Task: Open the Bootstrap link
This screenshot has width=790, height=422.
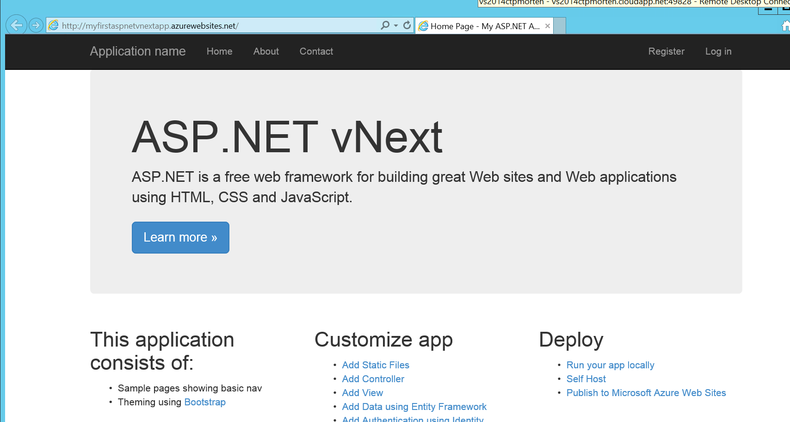Action: pos(205,402)
